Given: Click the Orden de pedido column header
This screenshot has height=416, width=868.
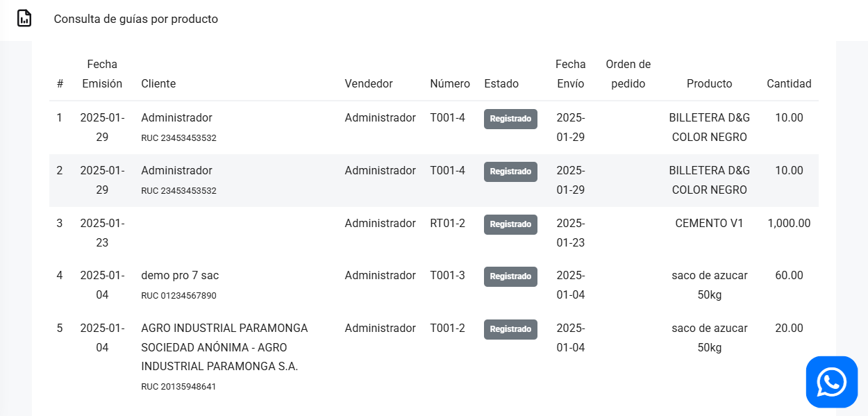Looking at the screenshot, I should [628, 74].
